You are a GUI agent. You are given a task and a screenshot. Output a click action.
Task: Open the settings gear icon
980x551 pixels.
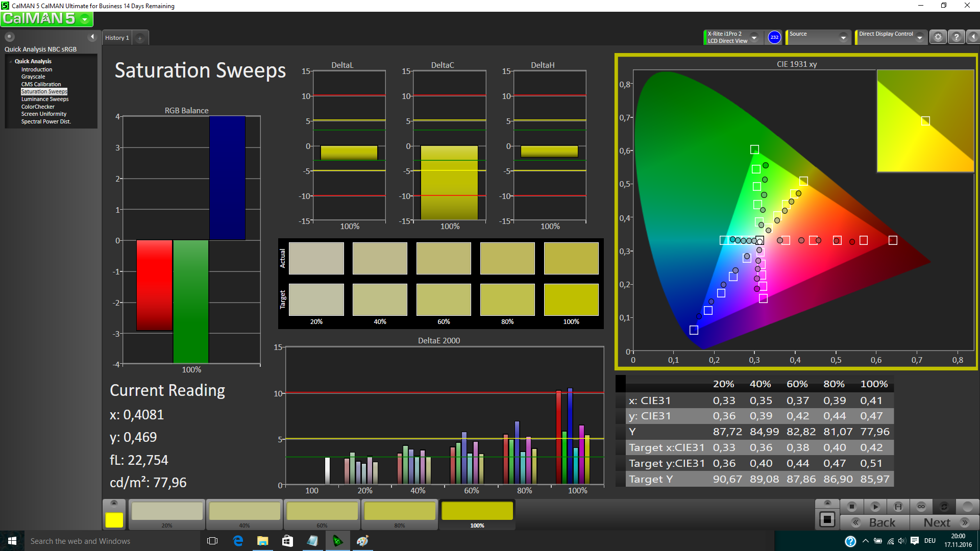pos(938,37)
